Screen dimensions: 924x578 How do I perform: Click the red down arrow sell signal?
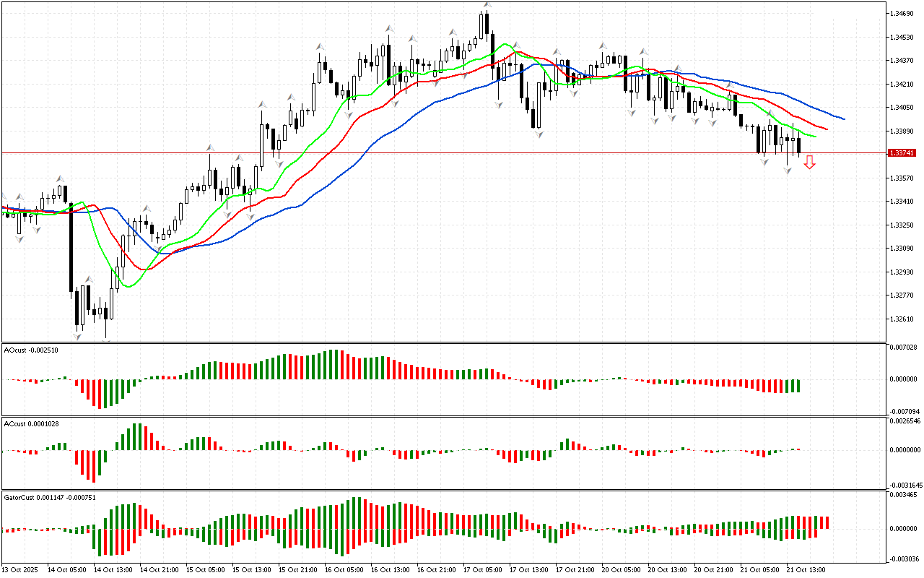pyautogui.click(x=810, y=163)
